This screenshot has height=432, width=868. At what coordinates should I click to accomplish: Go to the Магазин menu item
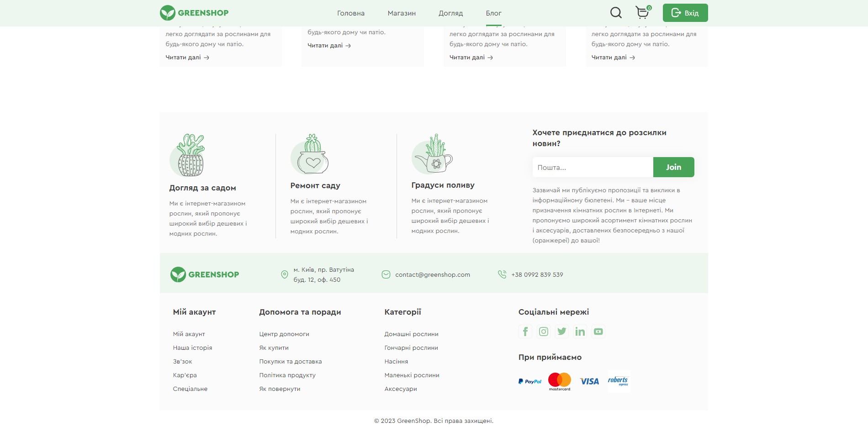[x=402, y=13]
